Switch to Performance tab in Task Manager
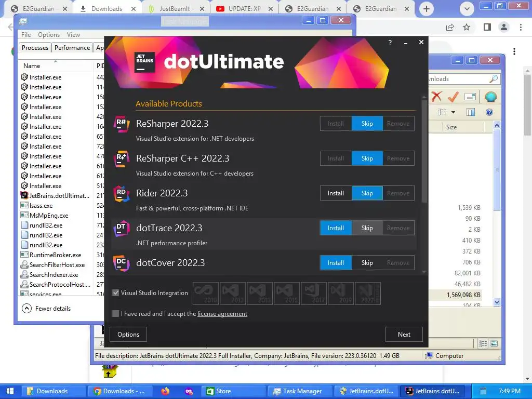 click(x=72, y=47)
